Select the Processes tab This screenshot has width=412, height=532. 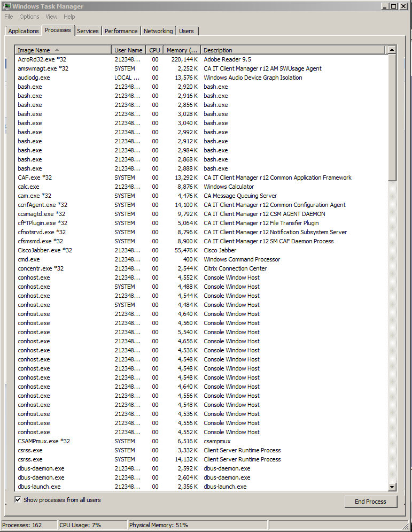click(x=58, y=30)
